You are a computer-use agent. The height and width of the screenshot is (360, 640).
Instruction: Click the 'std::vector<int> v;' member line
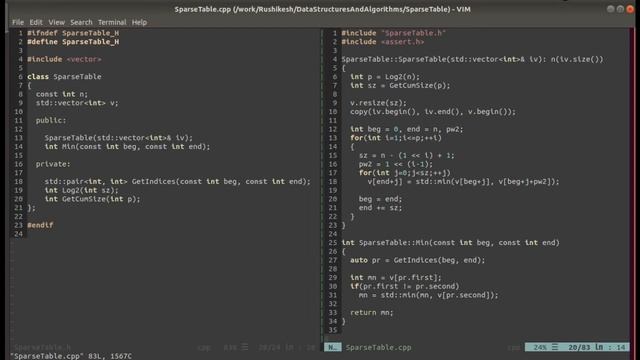(77, 103)
